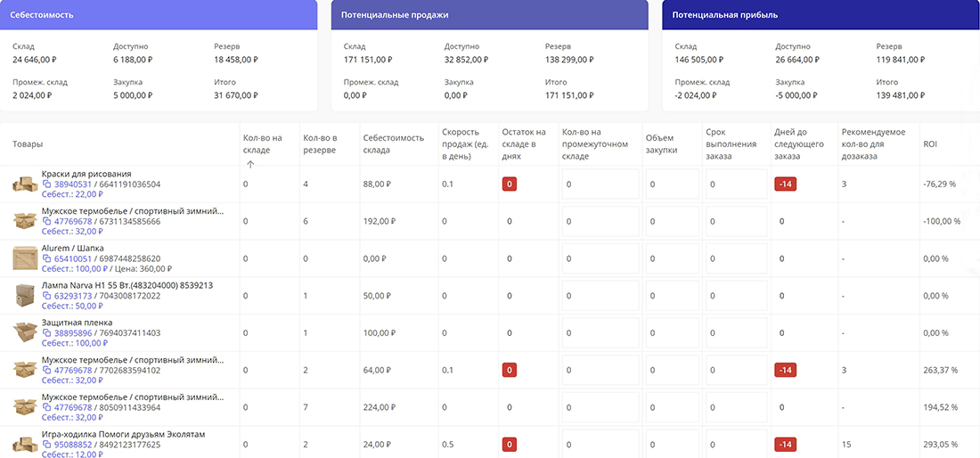Click copy icon next to 63293173

(47, 296)
